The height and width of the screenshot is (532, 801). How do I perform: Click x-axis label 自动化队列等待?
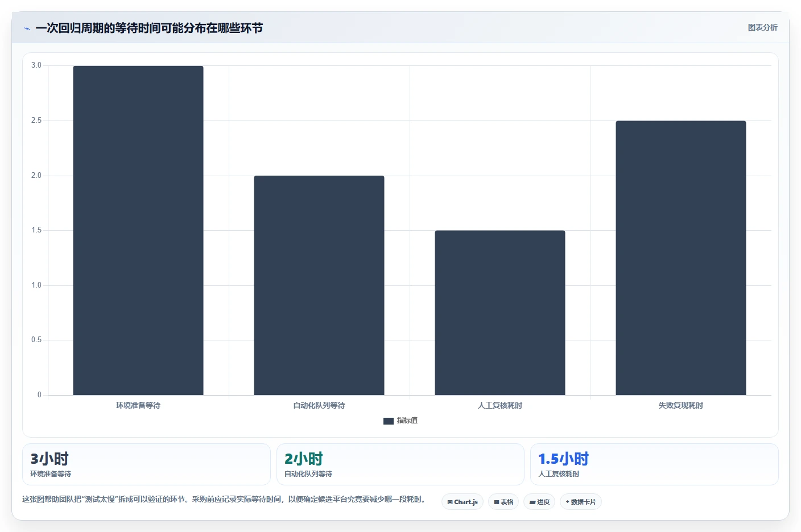(x=319, y=405)
